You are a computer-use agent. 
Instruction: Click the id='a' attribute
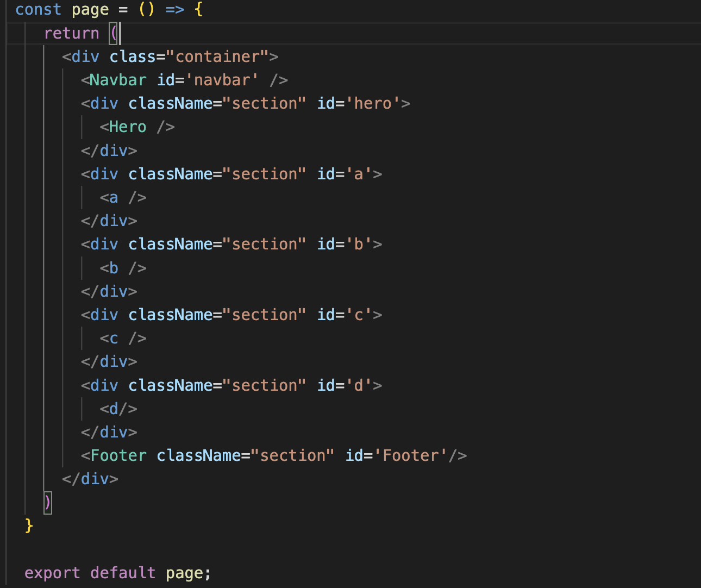tap(345, 174)
